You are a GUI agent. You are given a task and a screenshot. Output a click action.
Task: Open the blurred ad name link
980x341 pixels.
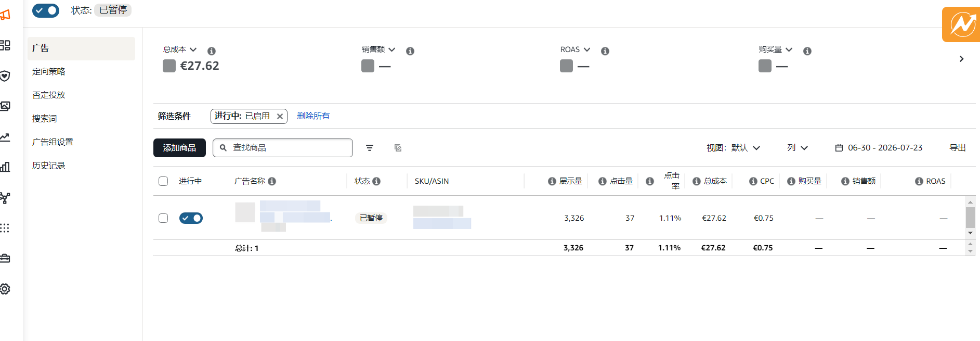295,212
